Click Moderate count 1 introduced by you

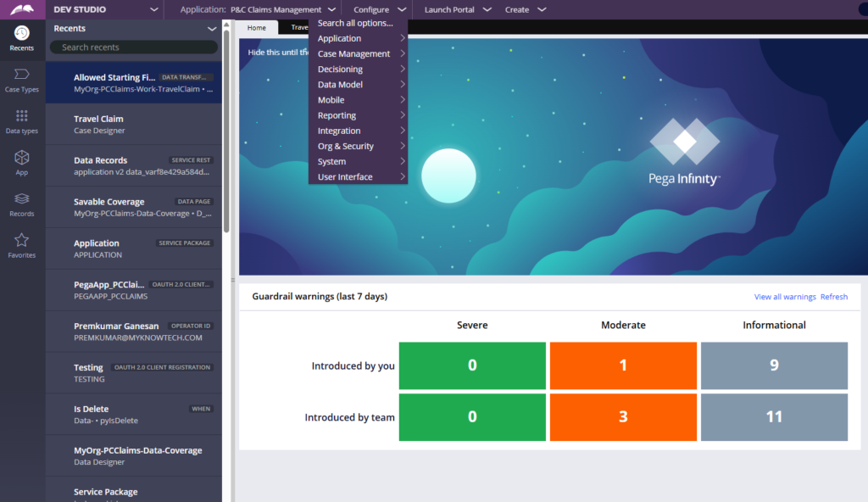(623, 365)
